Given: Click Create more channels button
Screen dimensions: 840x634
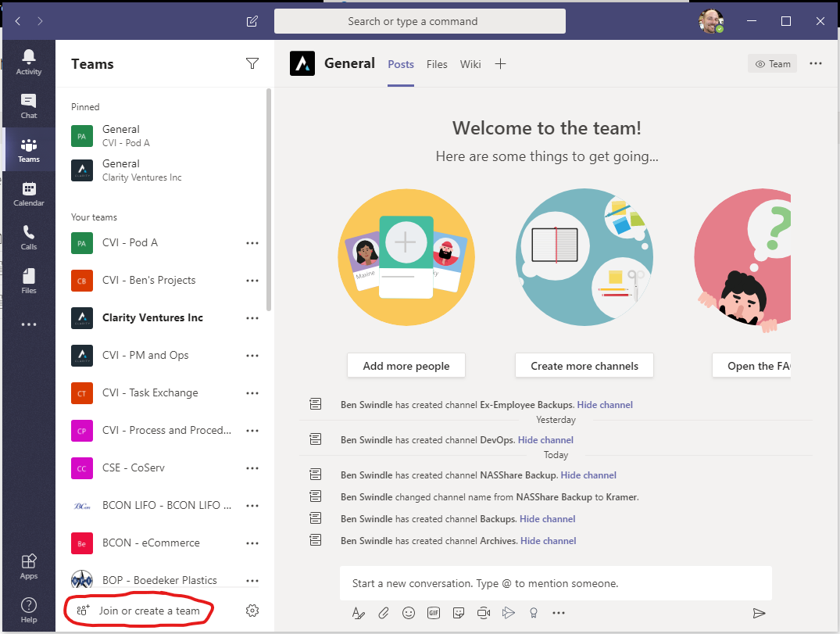Looking at the screenshot, I should pyautogui.click(x=584, y=366).
